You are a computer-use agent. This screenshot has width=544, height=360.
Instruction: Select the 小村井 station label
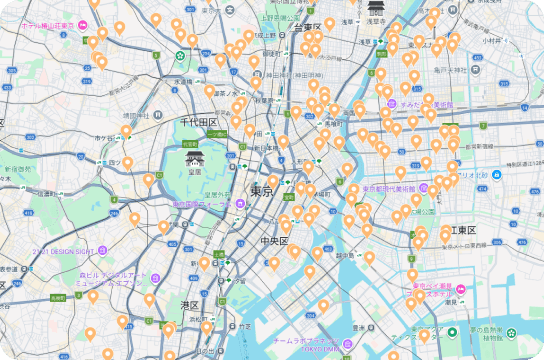(491, 41)
